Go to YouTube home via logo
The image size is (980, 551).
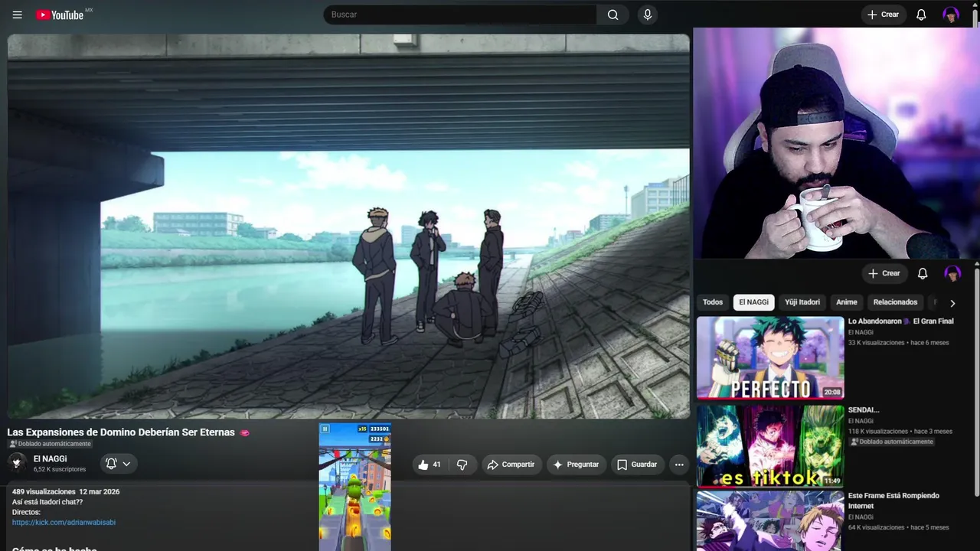60,15
